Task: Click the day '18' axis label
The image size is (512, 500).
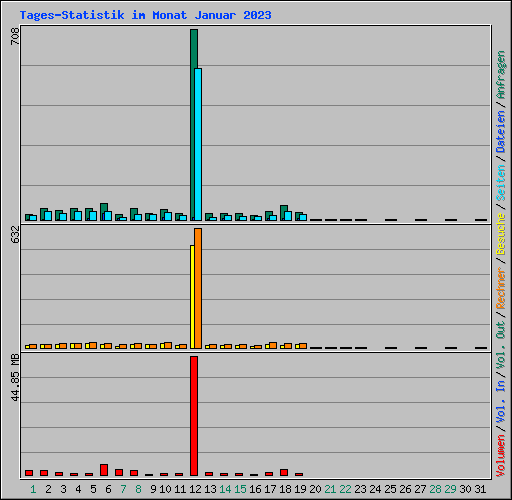Action: coord(285,489)
